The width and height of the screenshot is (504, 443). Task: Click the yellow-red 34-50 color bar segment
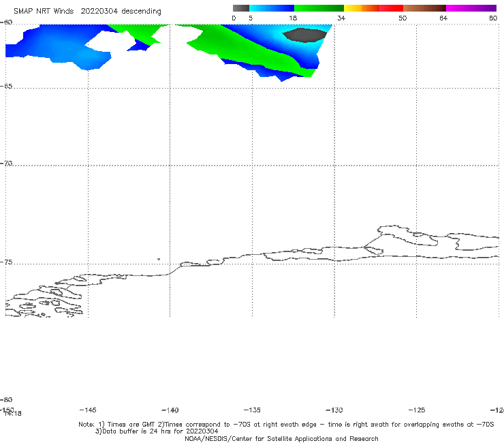[x=373, y=8]
